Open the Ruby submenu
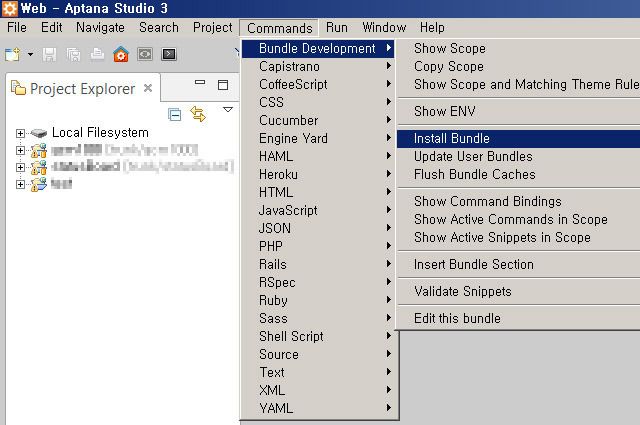Viewport: 640px width, 425px height. coord(318,300)
